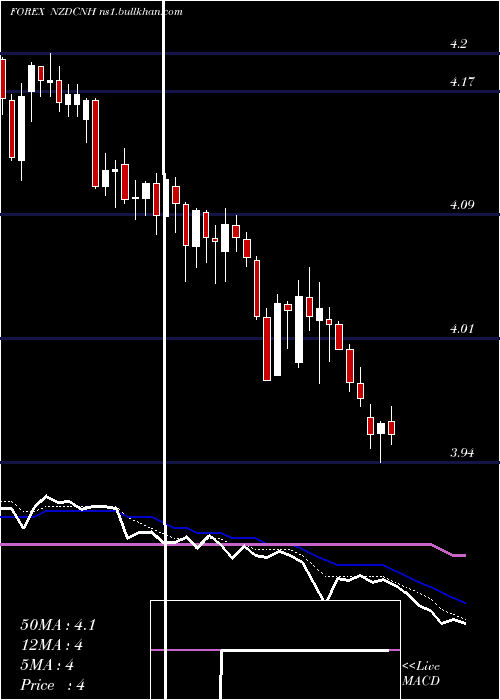Click the 3.94 price level label

pos(462,453)
